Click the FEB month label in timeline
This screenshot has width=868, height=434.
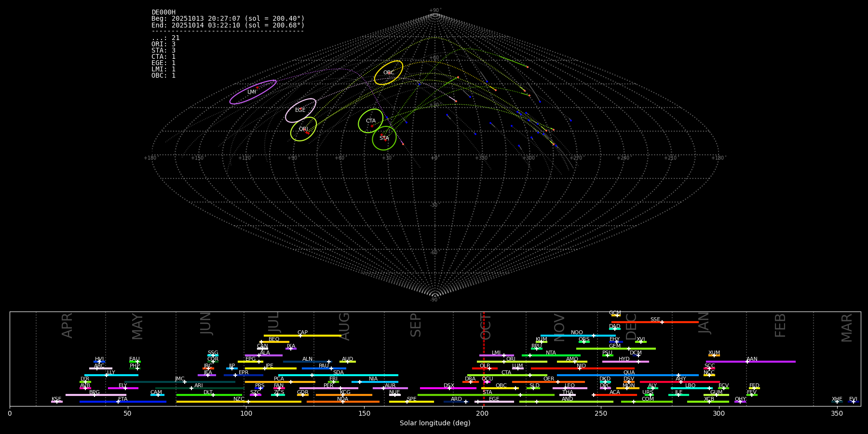pos(780,325)
